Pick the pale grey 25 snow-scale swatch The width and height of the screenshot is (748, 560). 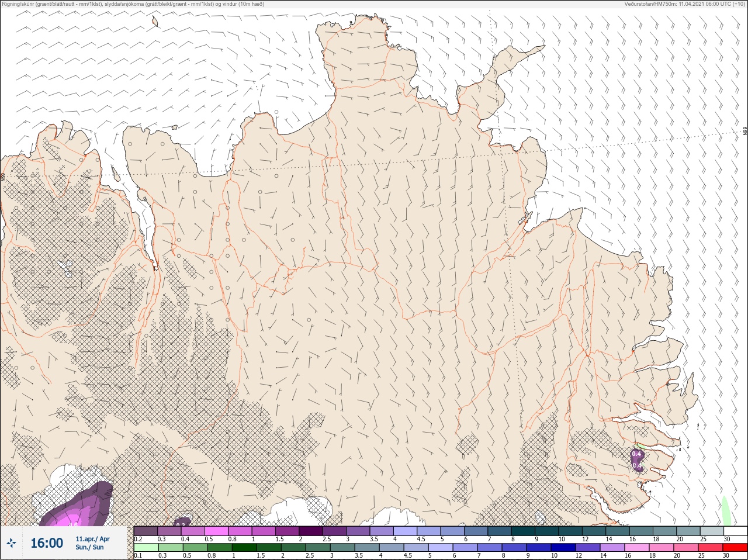pos(712,531)
